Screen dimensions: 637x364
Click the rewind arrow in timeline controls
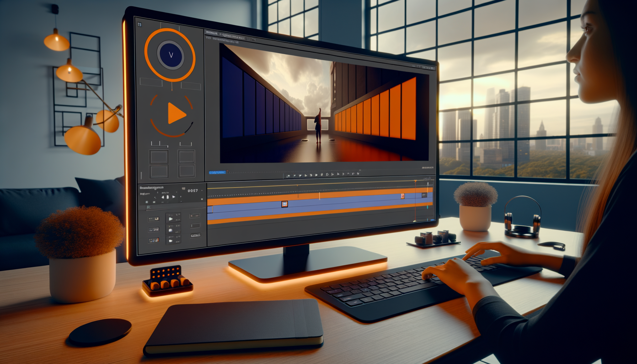[x=163, y=197]
